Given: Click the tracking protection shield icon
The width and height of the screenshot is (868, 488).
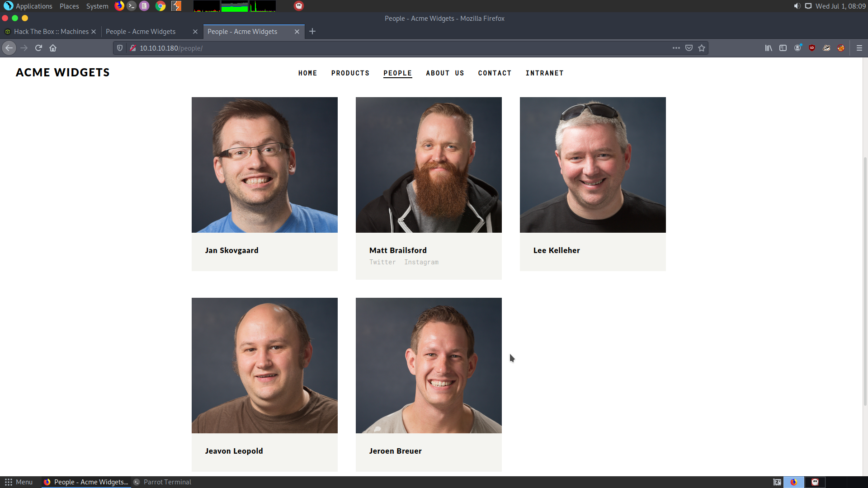Looking at the screenshot, I should [120, 48].
